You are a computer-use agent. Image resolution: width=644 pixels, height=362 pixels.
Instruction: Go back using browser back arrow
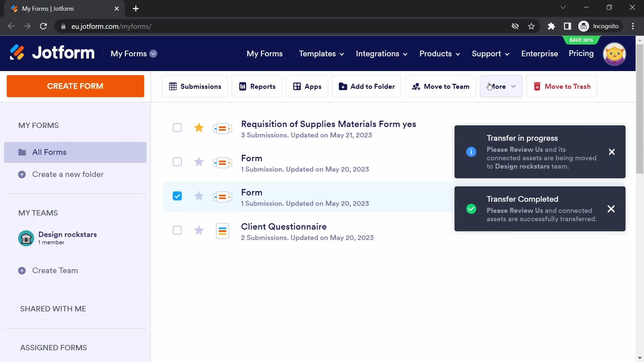pyautogui.click(x=11, y=26)
